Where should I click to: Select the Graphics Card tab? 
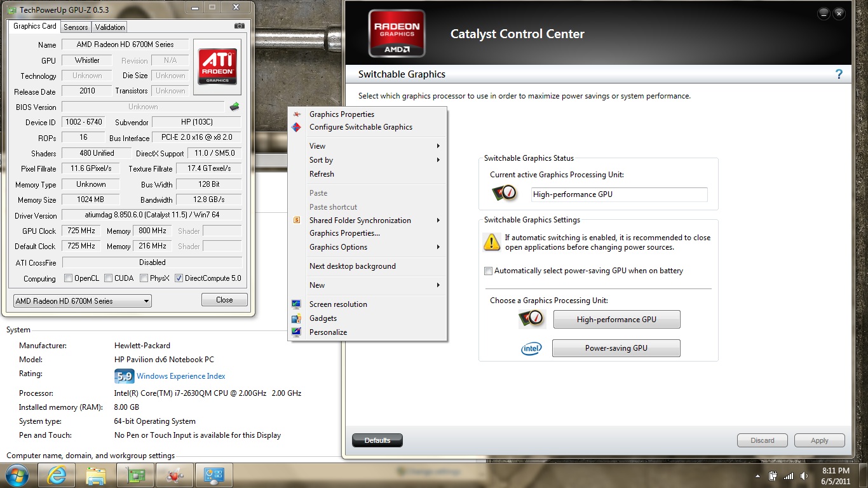[x=35, y=26]
